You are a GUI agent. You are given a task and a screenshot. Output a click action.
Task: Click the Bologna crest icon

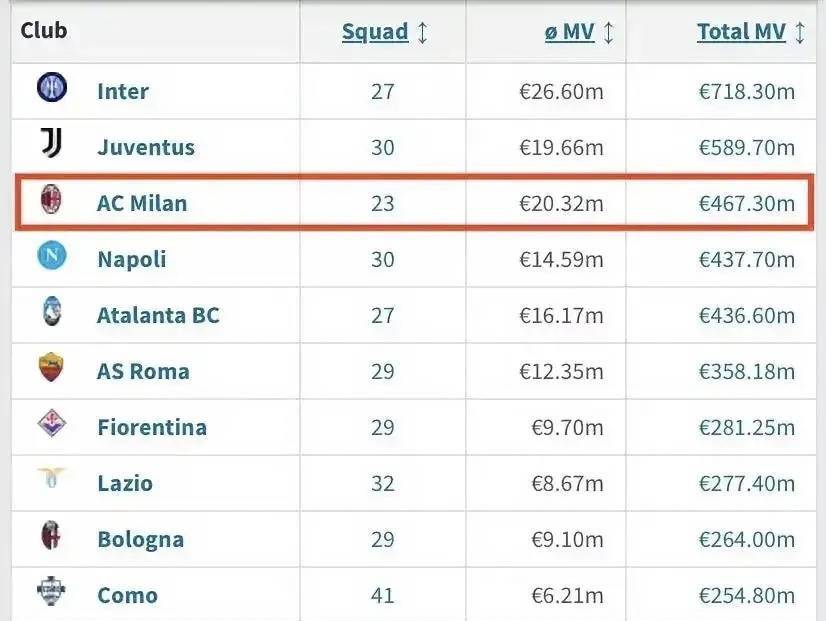(51, 535)
